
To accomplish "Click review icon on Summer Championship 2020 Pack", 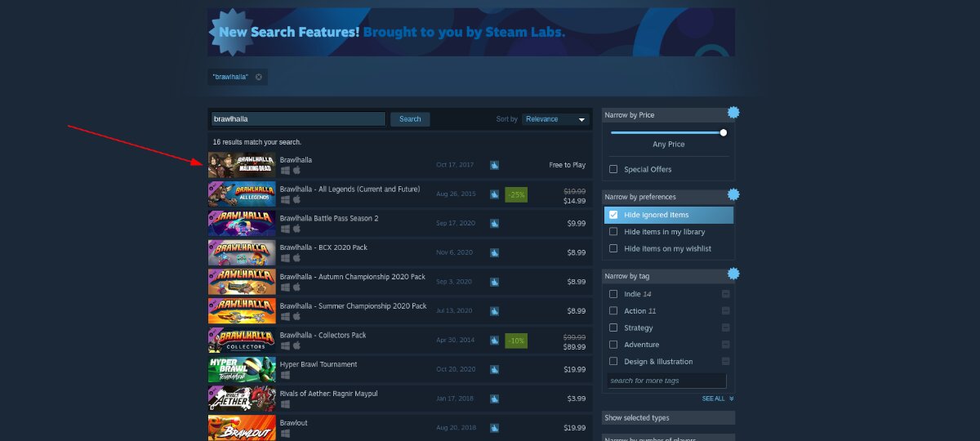I will click(x=494, y=311).
